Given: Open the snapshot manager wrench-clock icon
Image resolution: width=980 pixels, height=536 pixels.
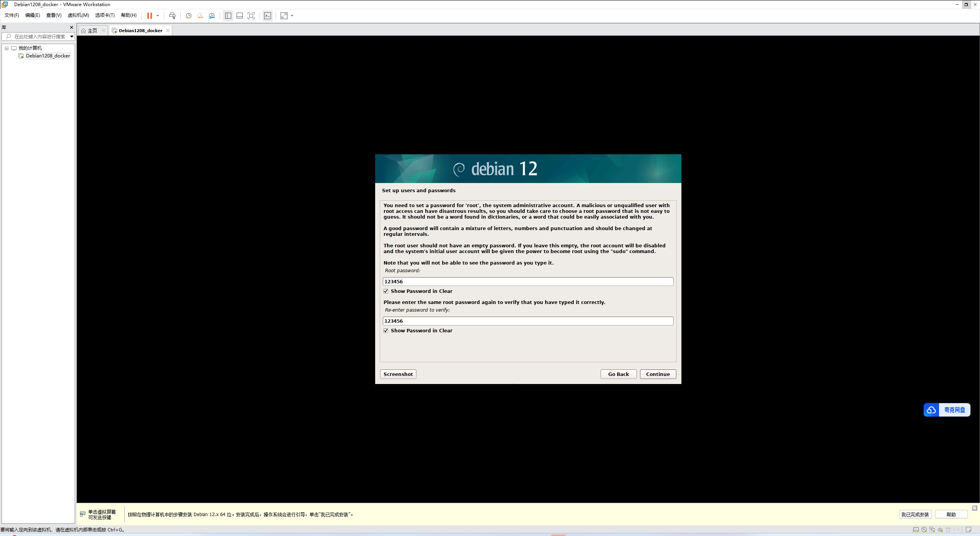Looking at the screenshot, I should 212,16.
